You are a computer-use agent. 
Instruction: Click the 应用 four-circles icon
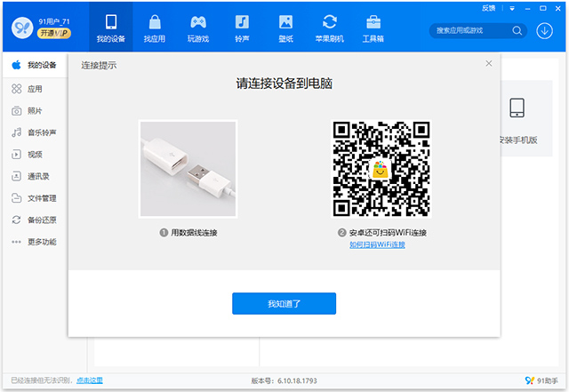tap(17, 89)
